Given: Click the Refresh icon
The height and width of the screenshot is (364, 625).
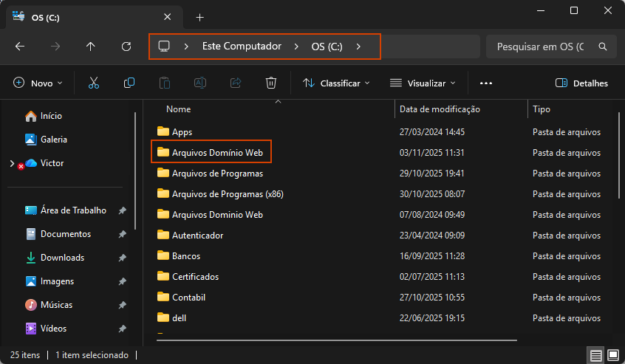Looking at the screenshot, I should [x=126, y=46].
